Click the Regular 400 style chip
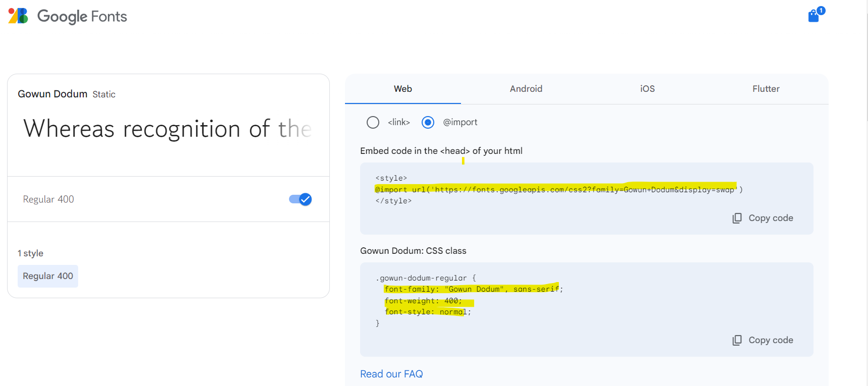 (48, 276)
